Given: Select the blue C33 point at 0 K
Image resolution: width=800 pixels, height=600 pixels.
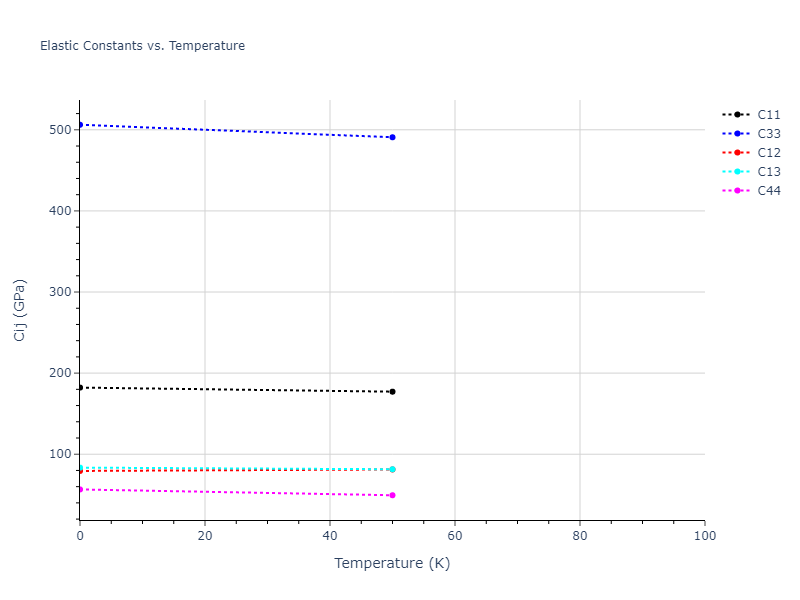Looking at the screenshot, I should [x=80, y=124].
